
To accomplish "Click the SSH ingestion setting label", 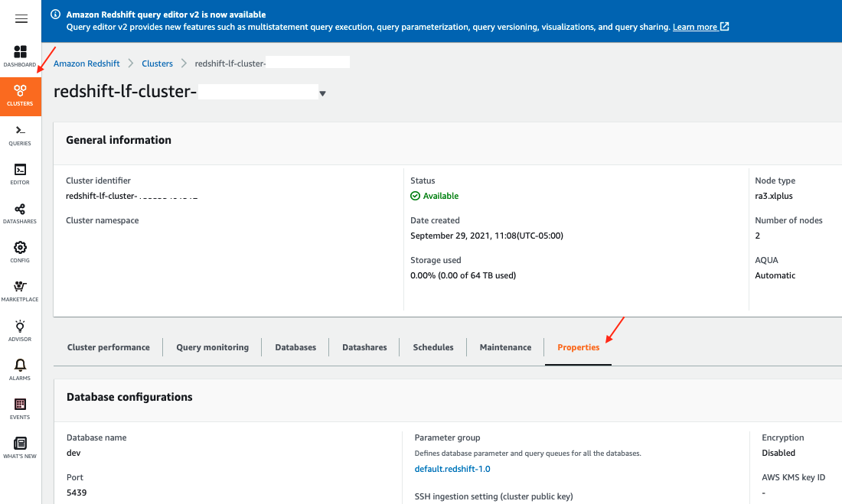I will pos(494,496).
